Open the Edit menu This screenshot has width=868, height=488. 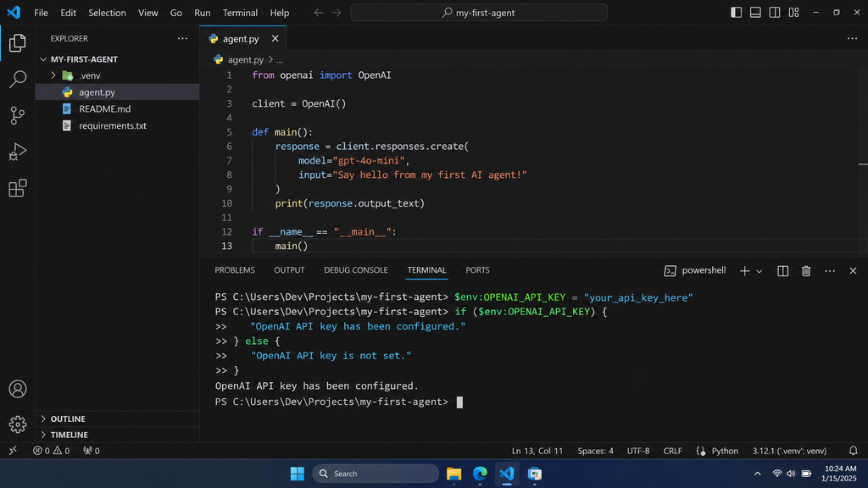coord(68,13)
